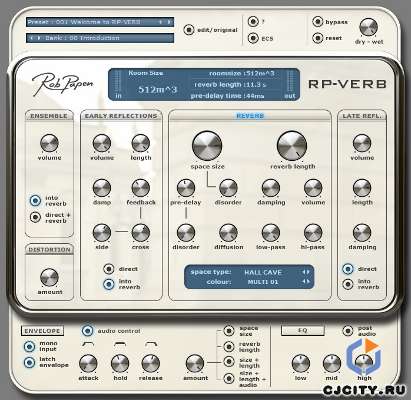This screenshot has width=411, height=400.
Task: Toggle the audio control button
Action: coord(87,331)
